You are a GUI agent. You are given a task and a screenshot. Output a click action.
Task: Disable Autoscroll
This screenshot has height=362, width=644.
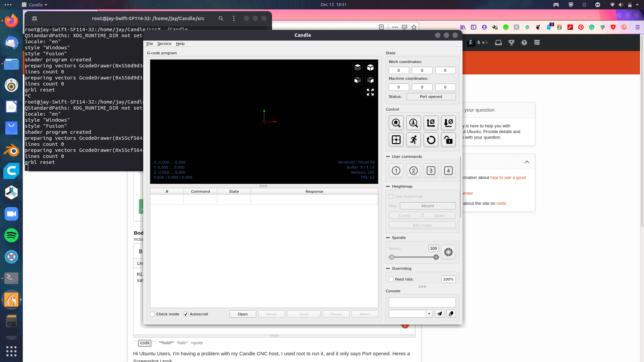point(186,314)
